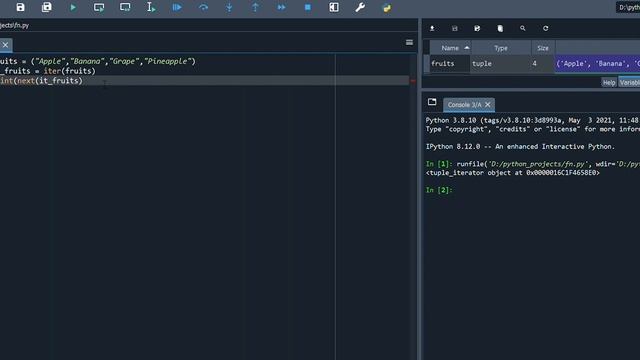Sort variables by Size column
Image resolution: width=640 pixels, height=360 pixels.
543,48
